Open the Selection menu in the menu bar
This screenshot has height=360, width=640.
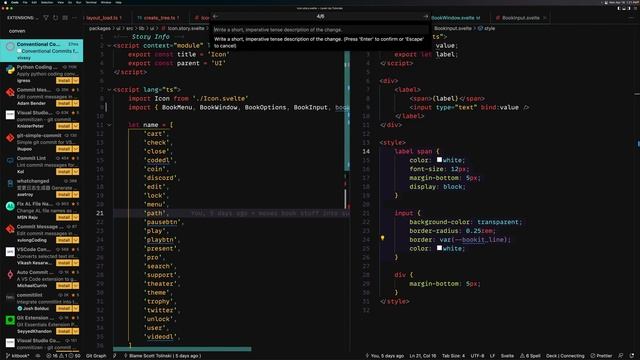pos(47,2)
